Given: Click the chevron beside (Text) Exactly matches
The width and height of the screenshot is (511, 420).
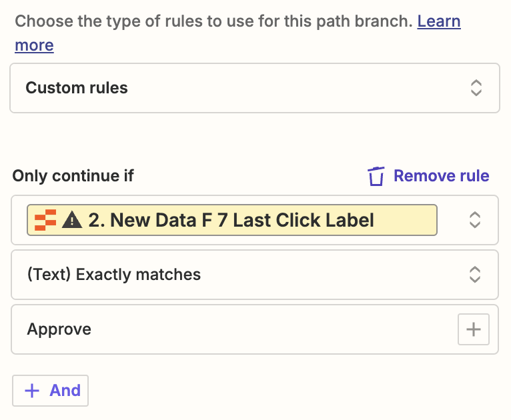Looking at the screenshot, I should pyautogui.click(x=474, y=275).
